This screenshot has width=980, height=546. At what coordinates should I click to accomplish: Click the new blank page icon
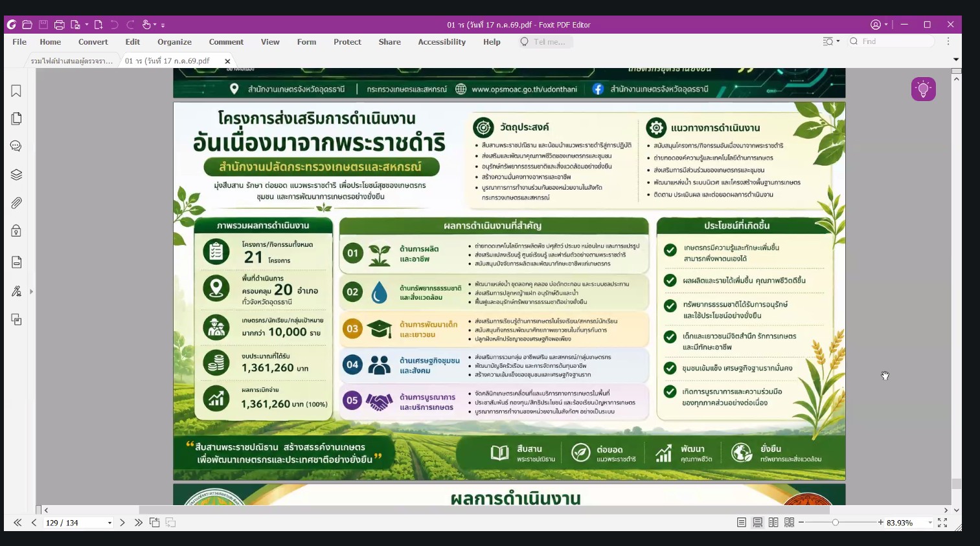[98, 25]
